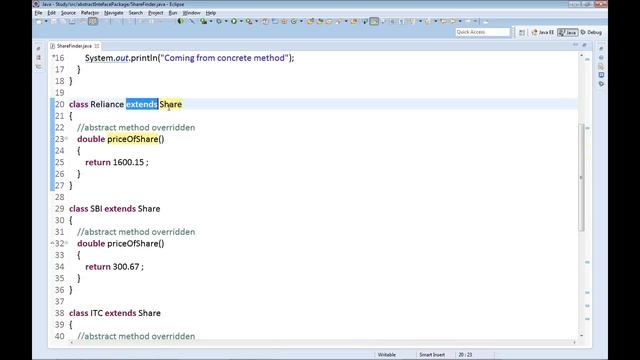Click the blue fourth icon in right trim
This screenshot has height=360, width=640.
[x=601, y=75]
